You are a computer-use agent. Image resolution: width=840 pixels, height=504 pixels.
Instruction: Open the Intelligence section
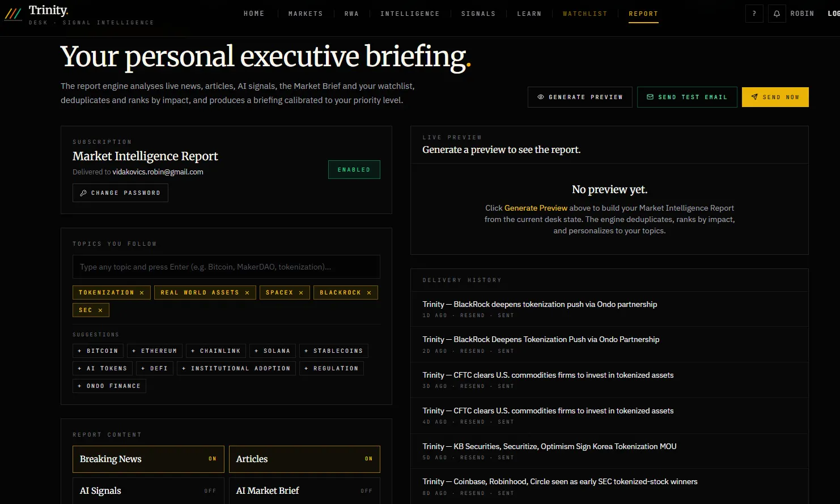tap(410, 14)
